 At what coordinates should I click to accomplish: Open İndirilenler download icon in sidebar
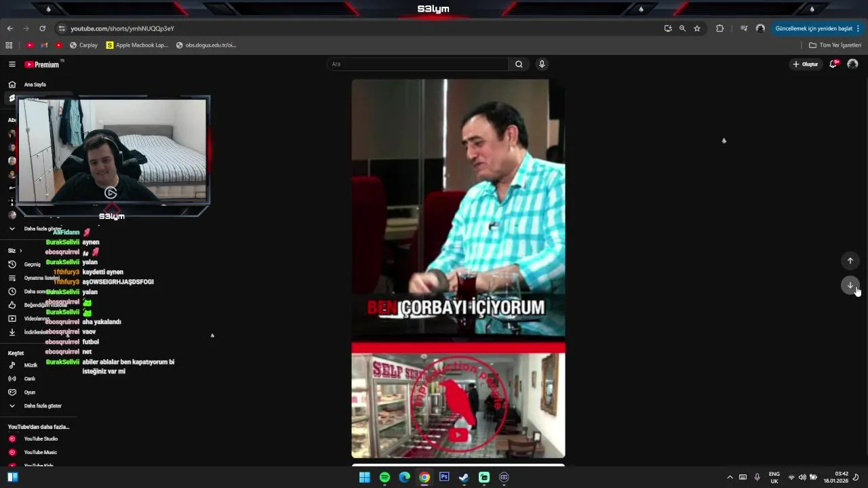click(12, 332)
